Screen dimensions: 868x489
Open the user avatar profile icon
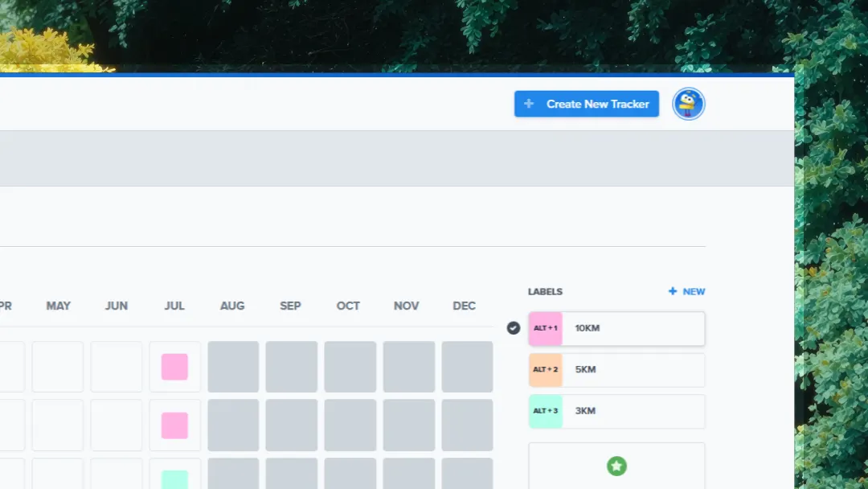[x=688, y=104]
